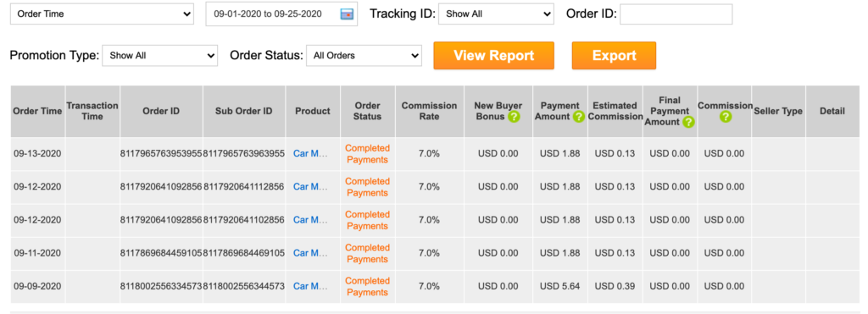This screenshot has width=868, height=314.
Task: Click Payment Amount help question icon
Action: 579,117
